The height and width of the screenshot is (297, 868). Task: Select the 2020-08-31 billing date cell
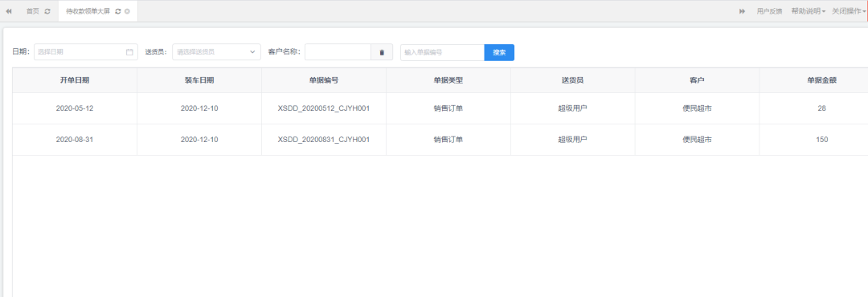point(75,140)
